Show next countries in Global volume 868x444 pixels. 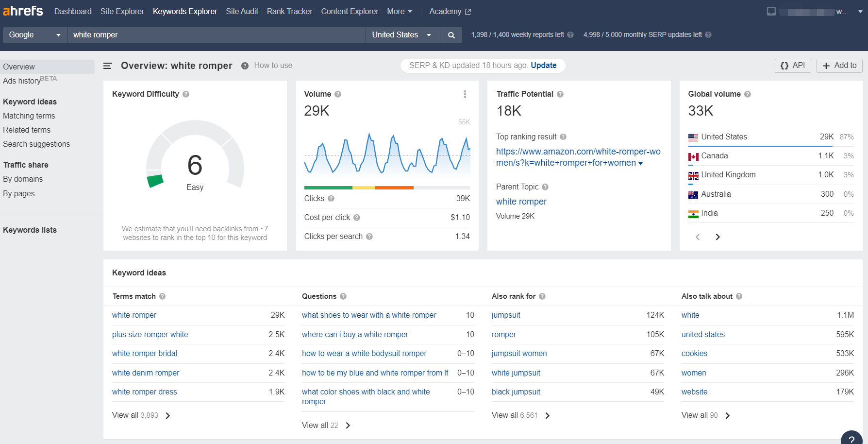[x=718, y=237]
